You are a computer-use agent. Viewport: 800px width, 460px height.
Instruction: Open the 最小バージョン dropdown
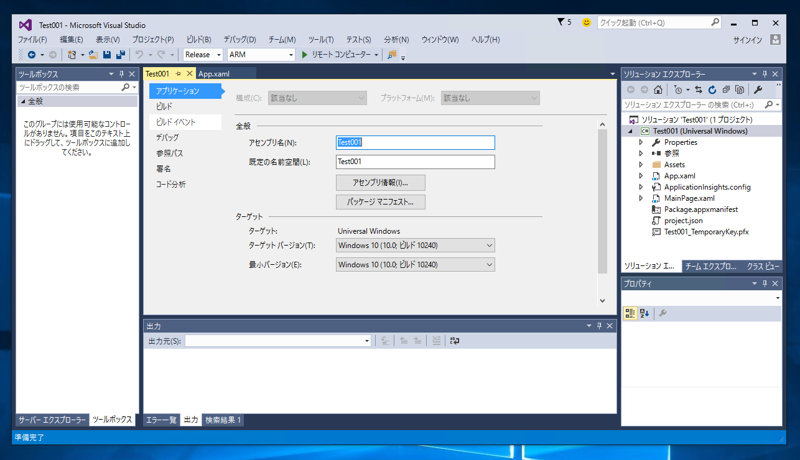click(415, 265)
